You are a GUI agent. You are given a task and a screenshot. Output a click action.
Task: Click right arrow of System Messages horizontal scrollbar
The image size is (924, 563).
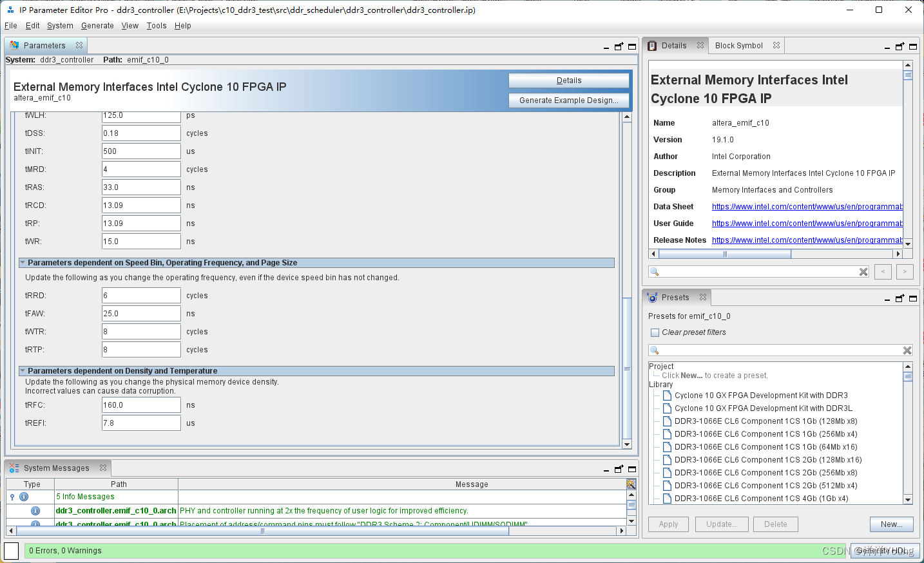(621, 531)
